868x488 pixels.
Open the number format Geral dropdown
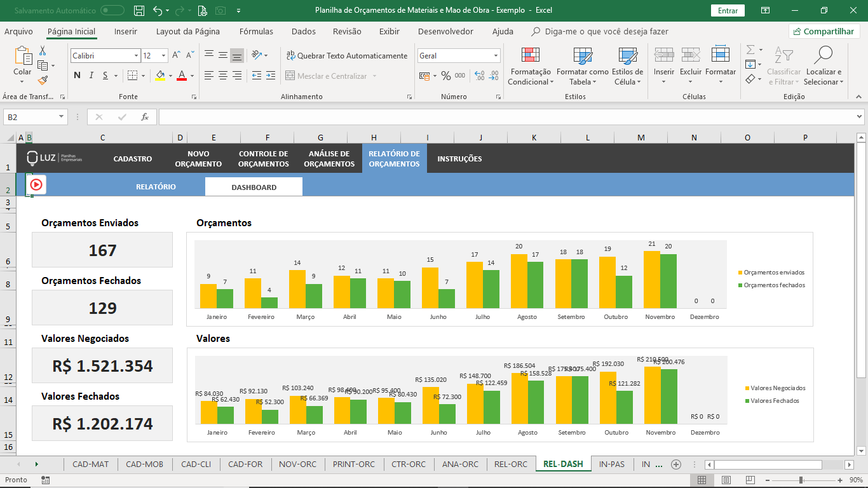click(x=495, y=56)
